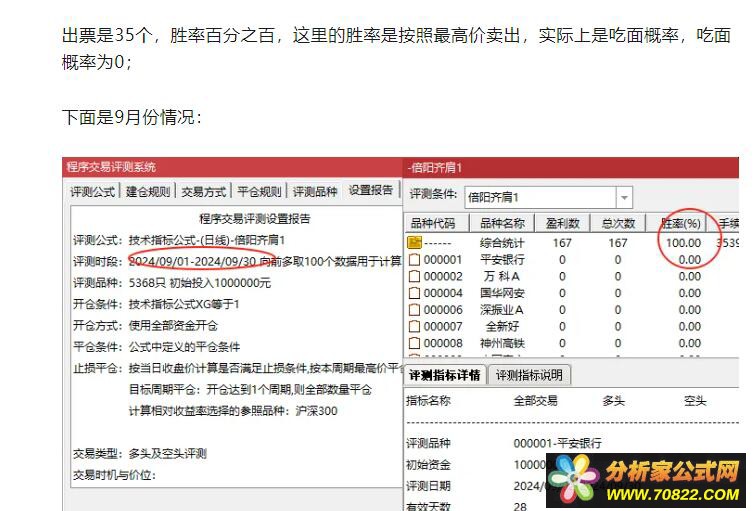Image resolution: width=756 pixels, height=511 pixels.
Task: Click the icon beside 000002
Action: click(x=414, y=277)
